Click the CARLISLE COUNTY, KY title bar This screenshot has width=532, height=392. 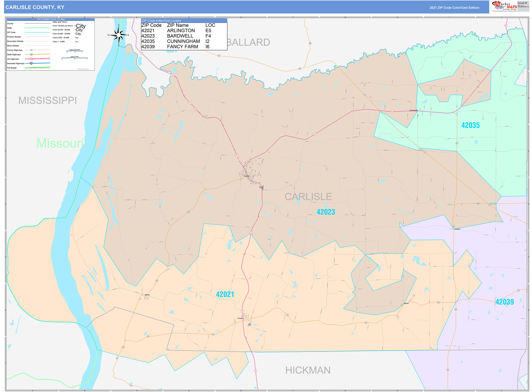point(35,7)
